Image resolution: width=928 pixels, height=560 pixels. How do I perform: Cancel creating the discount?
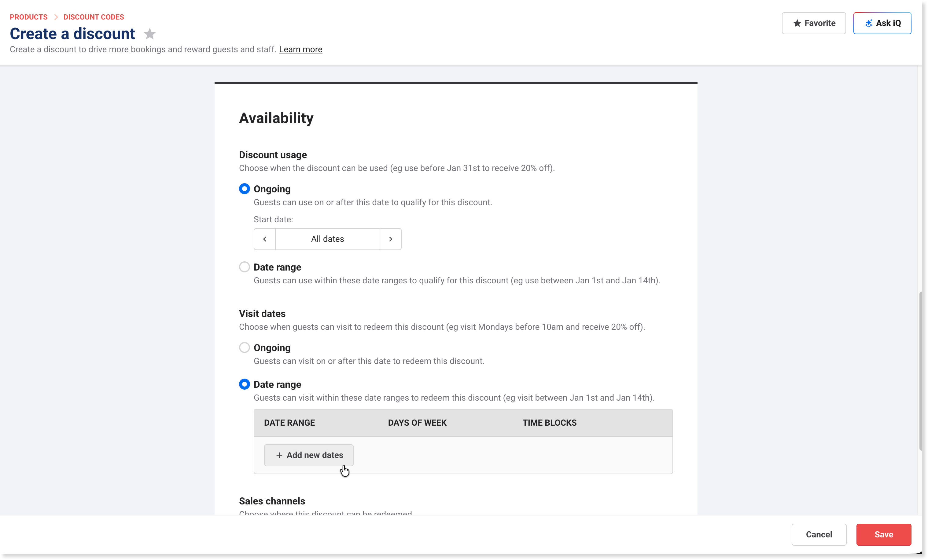[x=819, y=534]
